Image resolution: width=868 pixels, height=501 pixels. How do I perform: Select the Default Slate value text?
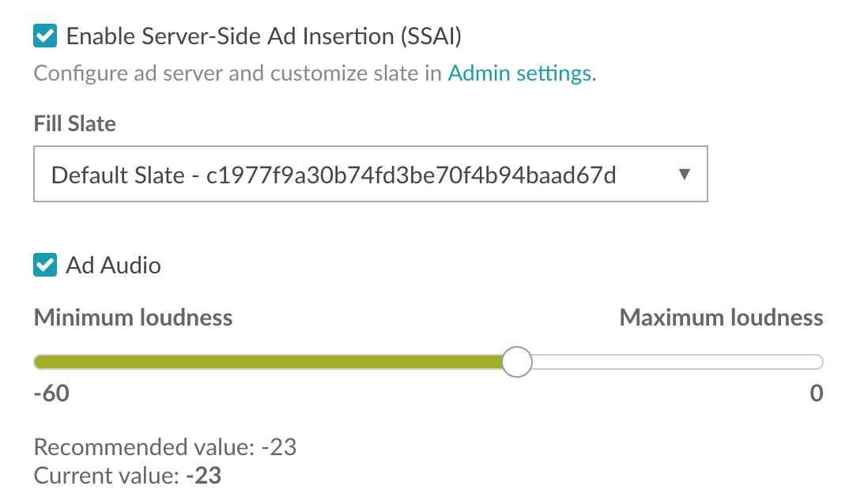tap(334, 175)
